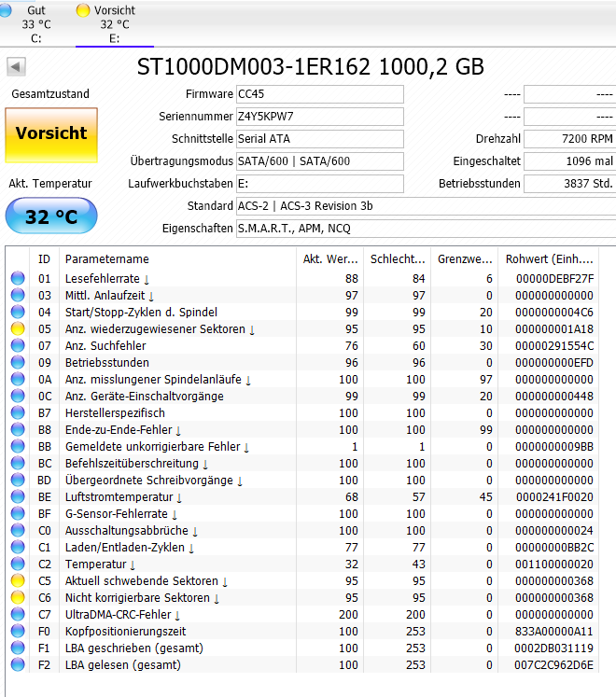Select raw value 0000000009BB

click(554, 446)
